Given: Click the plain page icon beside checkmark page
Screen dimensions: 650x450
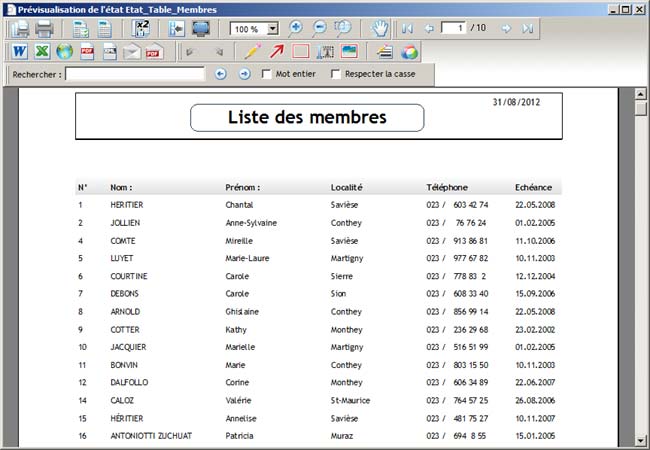Looking at the screenshot, I should pyautogui.click(x=104, y=29).
